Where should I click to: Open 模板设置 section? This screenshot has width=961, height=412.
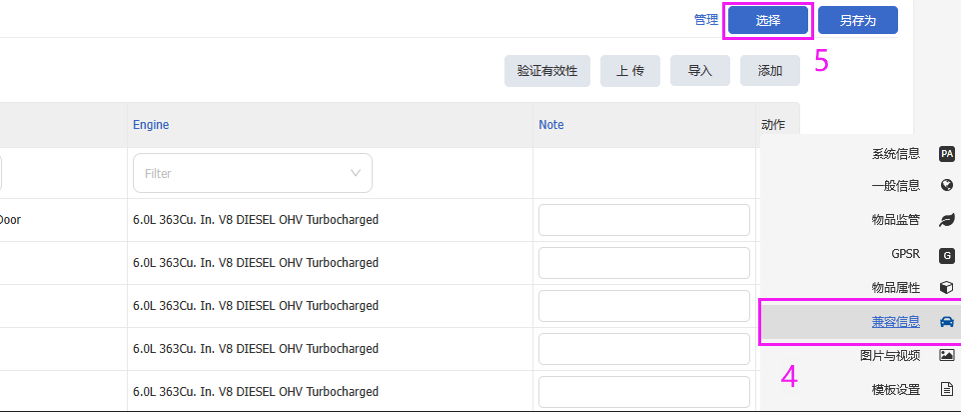895,389
